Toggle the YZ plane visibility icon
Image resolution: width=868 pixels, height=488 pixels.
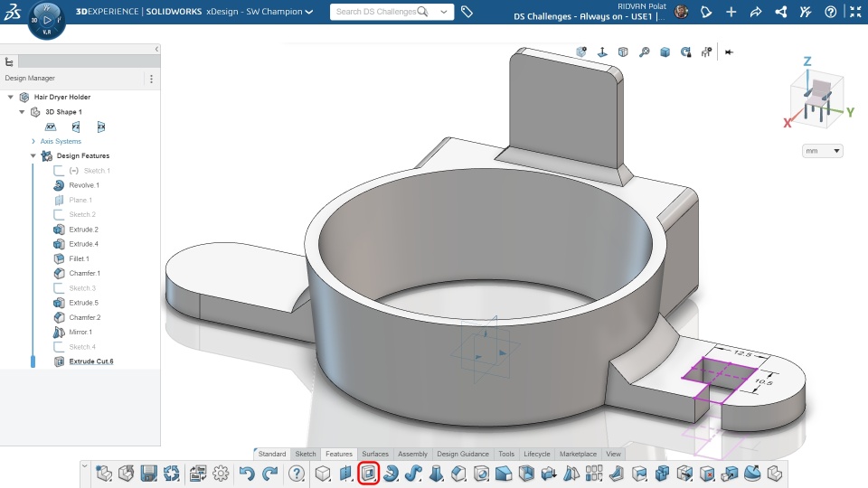point(76,127)
